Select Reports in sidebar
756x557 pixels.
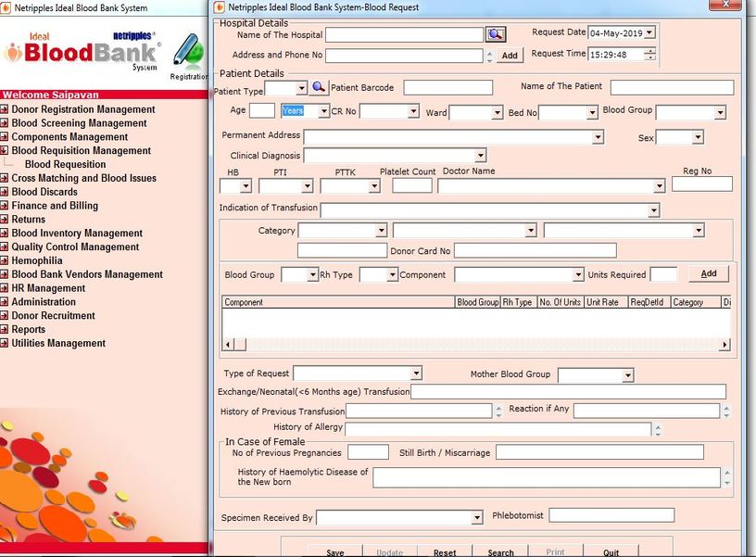pyautogui.click(x=28, y=329)
